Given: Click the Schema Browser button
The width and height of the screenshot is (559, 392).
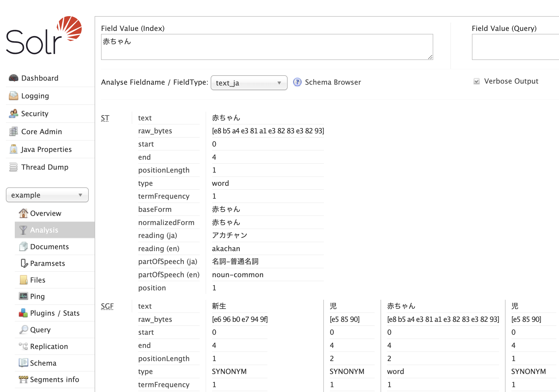Looking at the screenshot, I should pos(333,82).
